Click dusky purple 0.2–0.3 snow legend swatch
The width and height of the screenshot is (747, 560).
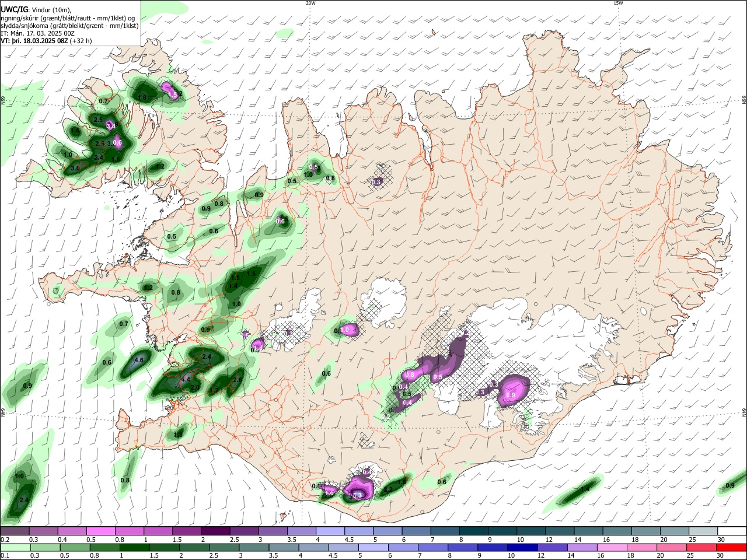pyautogui.click(x=15, y=531)
